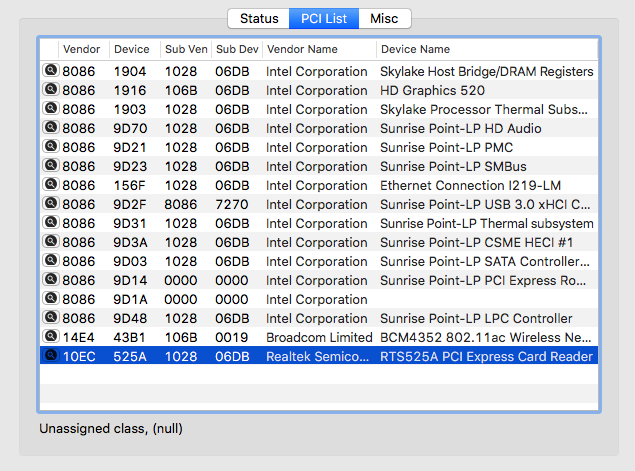
Task: Select the row with device ID 9D1A
Action: tap(320, 299)
